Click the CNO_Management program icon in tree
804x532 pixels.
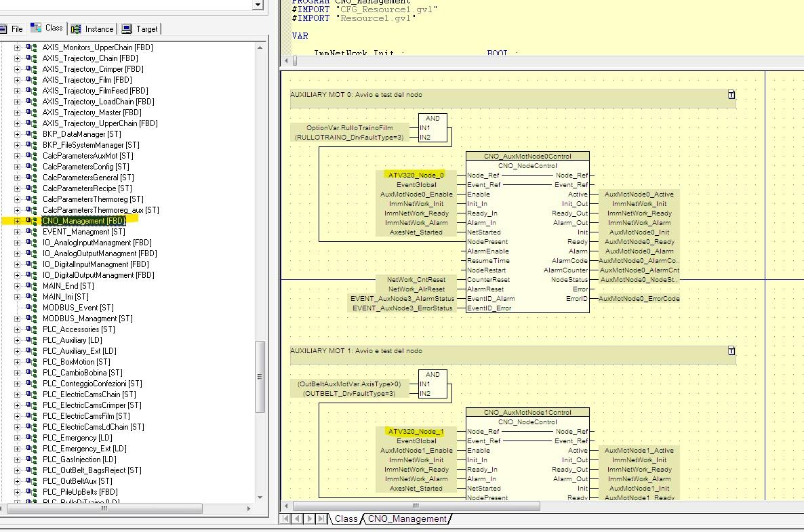[x=31, y=221]
